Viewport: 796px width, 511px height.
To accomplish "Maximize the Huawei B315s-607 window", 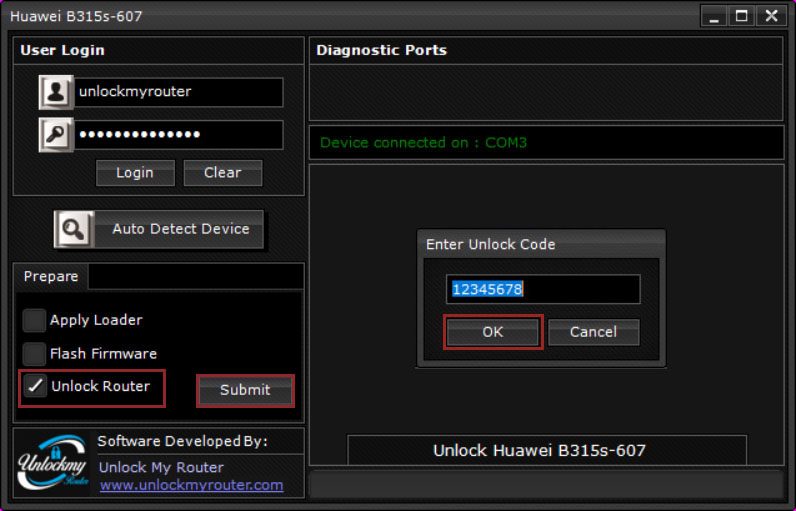I will pos(742,16).
